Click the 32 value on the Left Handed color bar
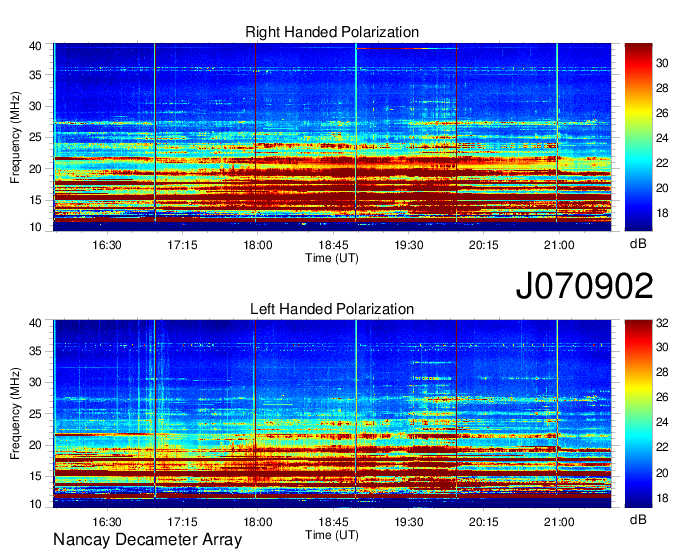 click(x=662, y=323)
